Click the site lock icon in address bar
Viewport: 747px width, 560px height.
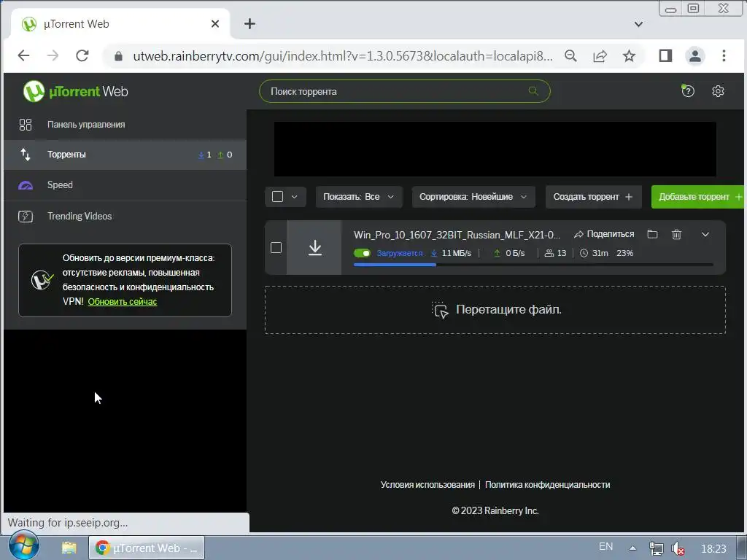coord(119,56)
